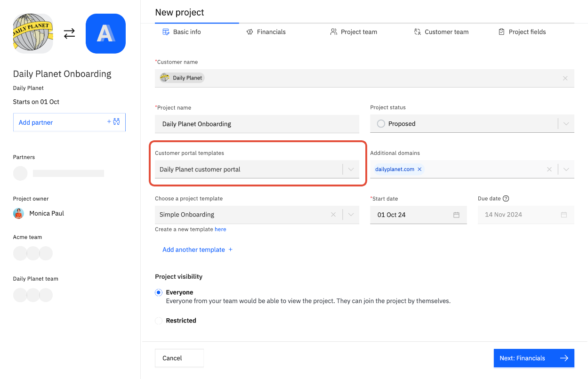Click the New project heading
Image resolution: width=588 pixels, height=379 pixels.
coord(180,12)
